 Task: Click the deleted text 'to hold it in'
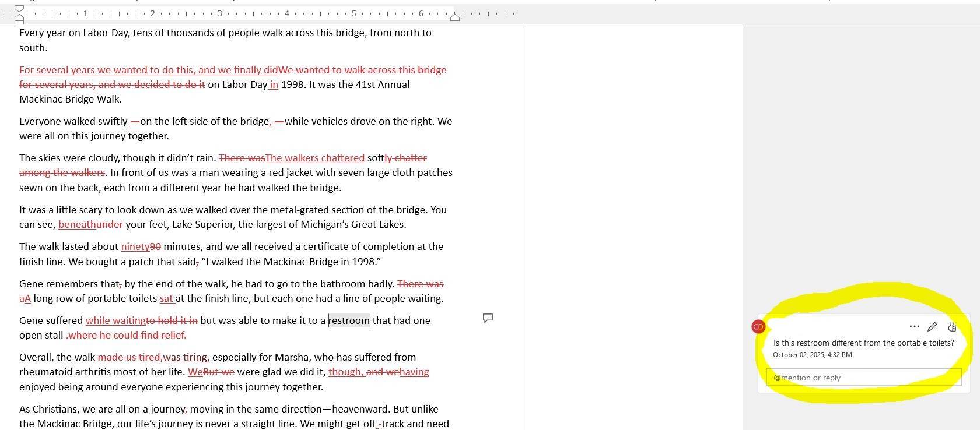(171, 320)
